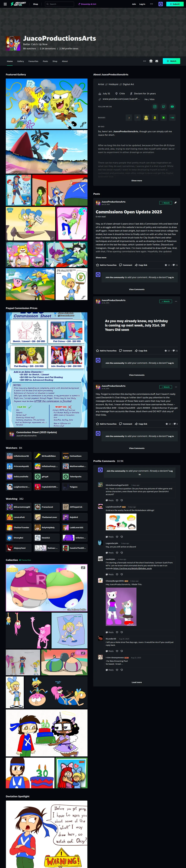Click the green DeviantArt badge icon

pyautogui.click(x=163, y=118)
